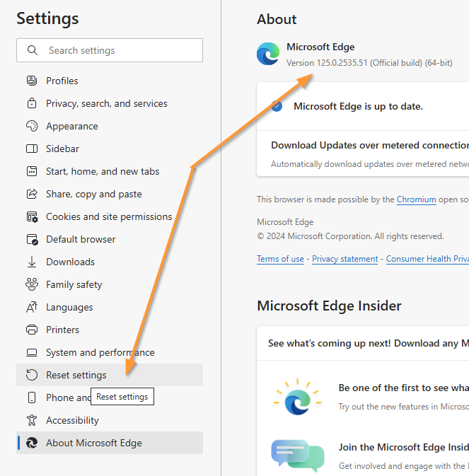Click the Microsoft Edge Insider heading
The width and height of the screenshot is (469, 476).
[329, 306]
